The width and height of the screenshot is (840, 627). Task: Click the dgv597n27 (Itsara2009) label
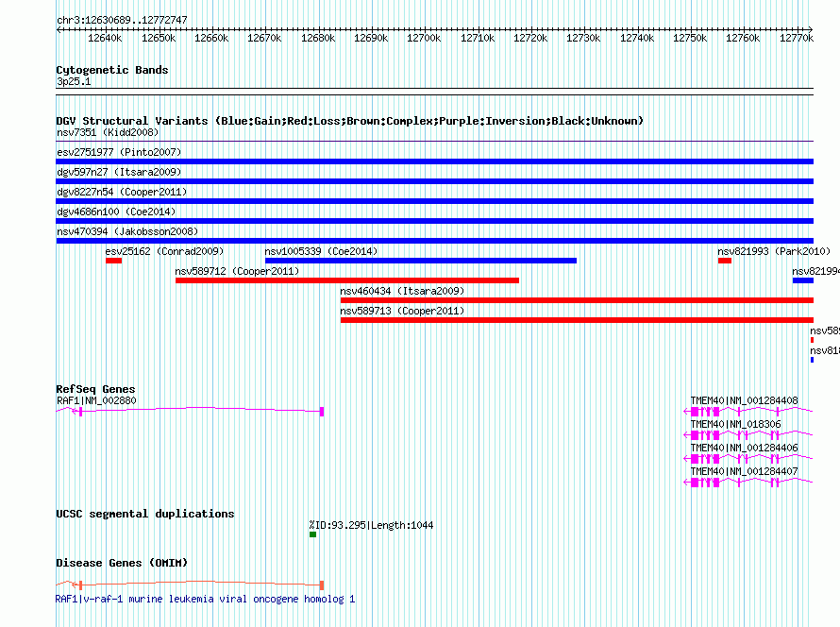pos(119,172)
